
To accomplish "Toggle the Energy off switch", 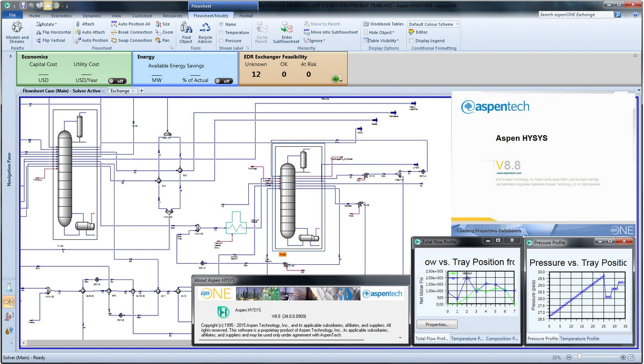I will pyautogui.click(x=224, y=81).
